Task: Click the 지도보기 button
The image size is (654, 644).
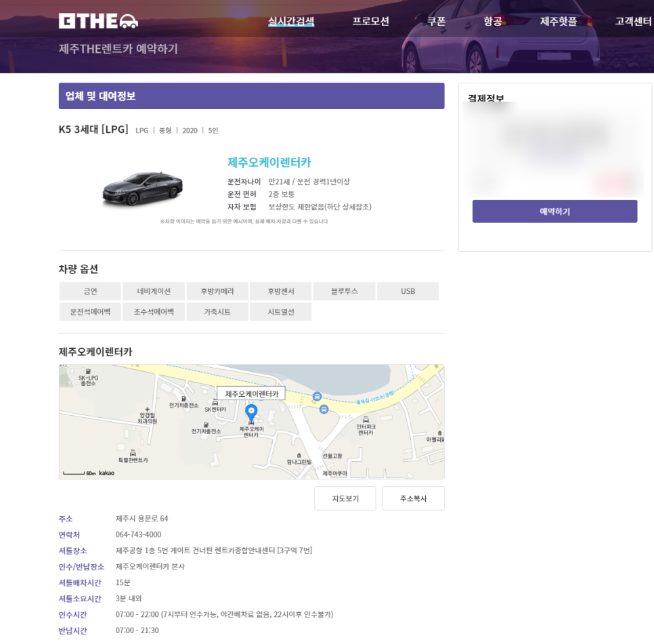Action: click(x=345, y=498)
